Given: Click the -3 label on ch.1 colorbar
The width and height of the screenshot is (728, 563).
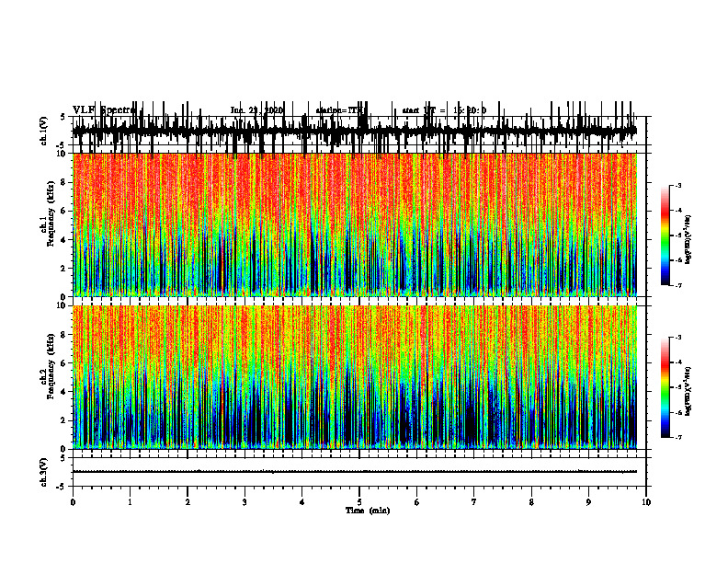Looking at the screenshot, I should [x=678, y=186].
